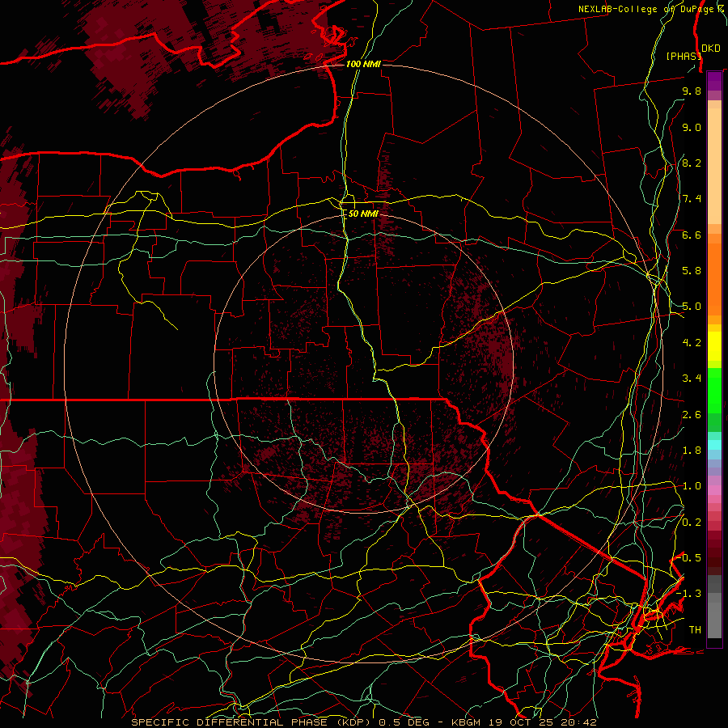Image resolution: width=728 pixels, height=728 pixels.
Task: Click the 6.6 value on the color scale
Action: tap(692, 235)
